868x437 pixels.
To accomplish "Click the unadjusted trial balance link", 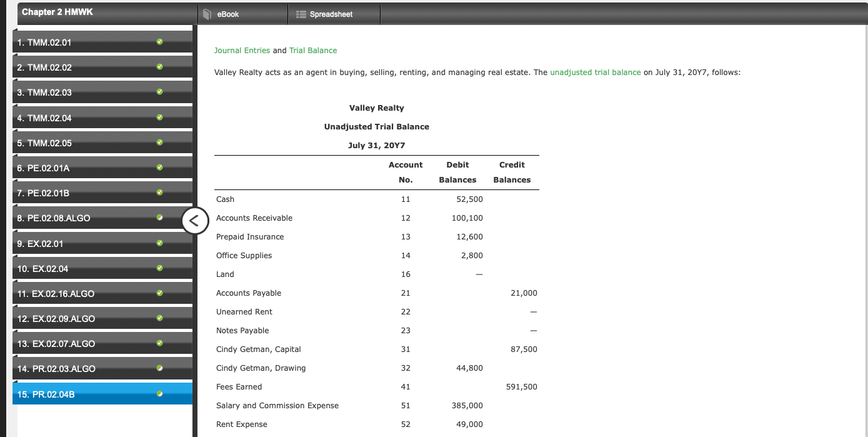I will click(595, 72).
